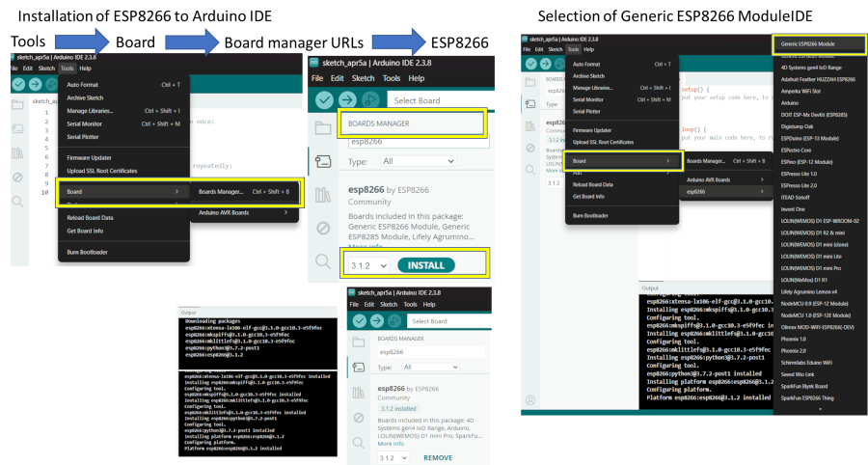Viewport: 868px width, 465px height.
Task: Click Library Manager sidebar icon in Selection screenshot
Action: click(530, 126)
